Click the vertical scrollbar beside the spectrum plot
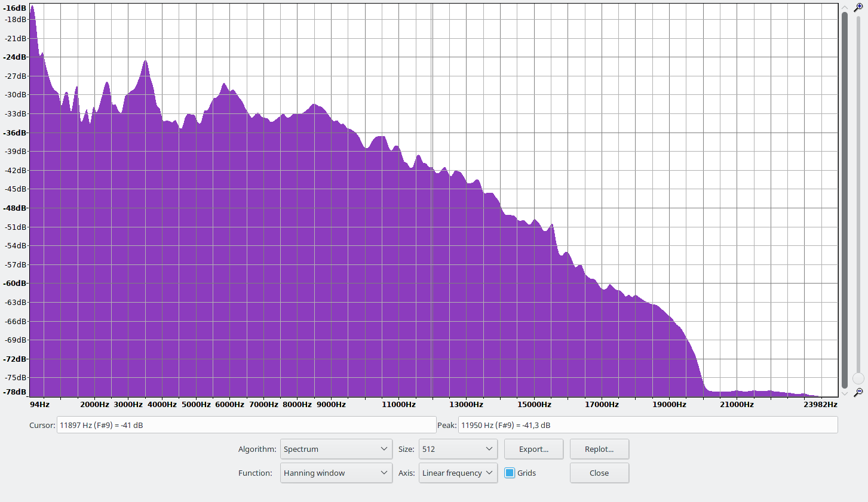This screenshot has height=502, width=868. coord(845,200)
